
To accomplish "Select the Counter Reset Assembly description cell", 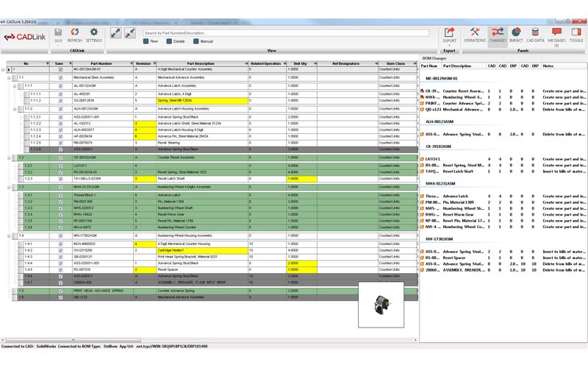I will coord(201,158).
